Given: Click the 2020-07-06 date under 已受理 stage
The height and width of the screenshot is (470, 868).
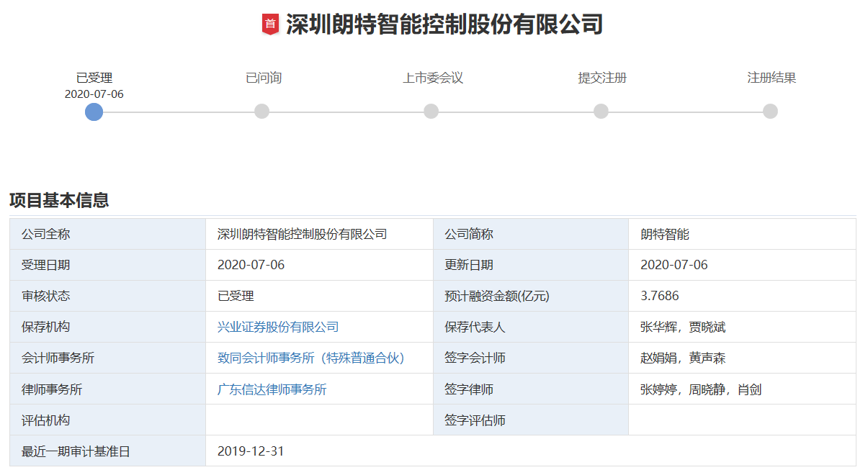Looking at the screenshot, I should pyautogui.click(x=94, y=94).
